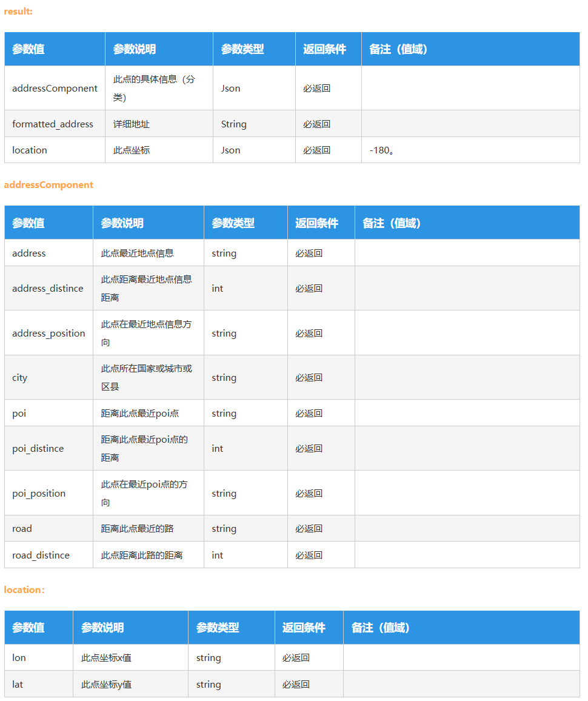Click the 'address_distince' parameter cell
The width and height of the screenshot is (588, 701).
[x=48, y=289]
